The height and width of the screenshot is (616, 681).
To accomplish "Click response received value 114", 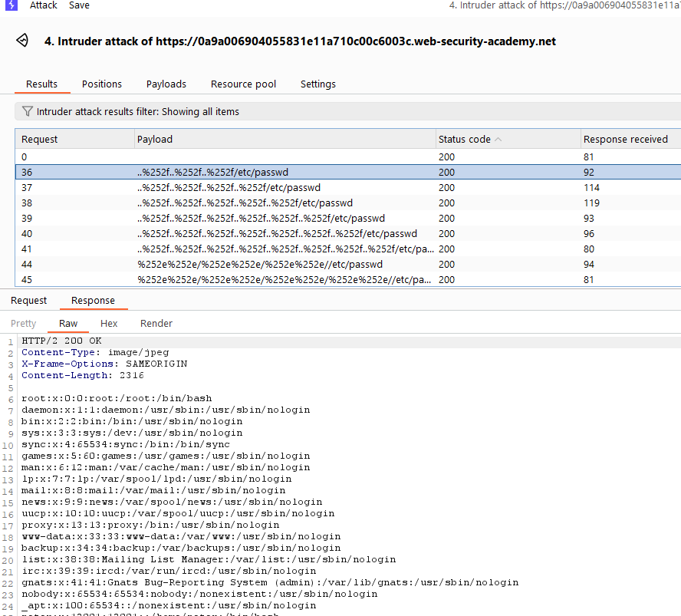I will (591, 188).
